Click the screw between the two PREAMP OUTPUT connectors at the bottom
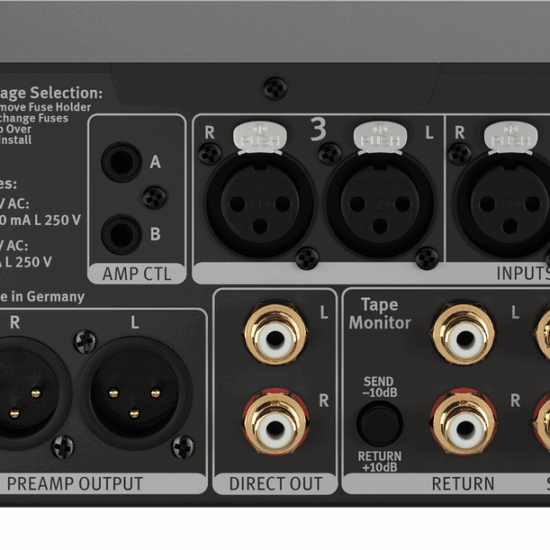550x550 pixels. click(63, 447)
